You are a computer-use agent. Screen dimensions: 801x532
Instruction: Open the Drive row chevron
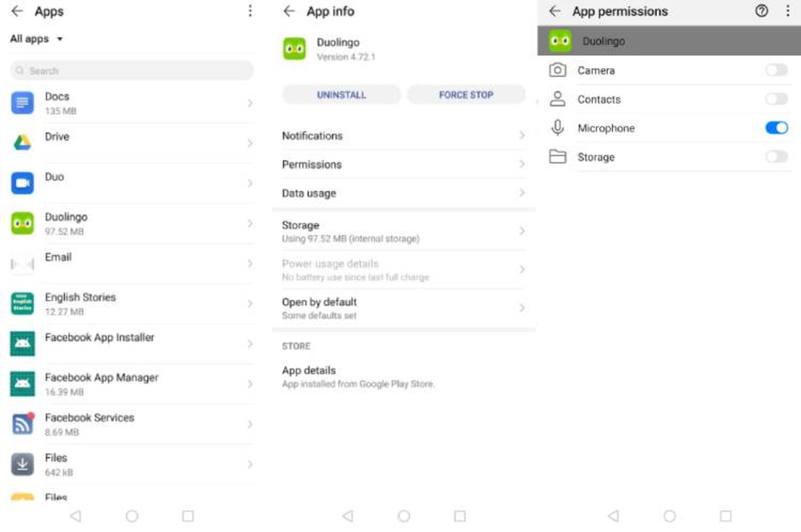[x=250, y=143]
